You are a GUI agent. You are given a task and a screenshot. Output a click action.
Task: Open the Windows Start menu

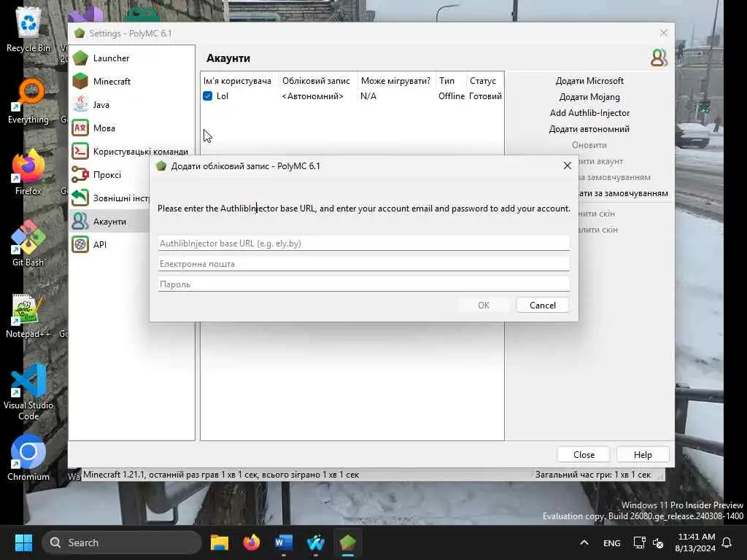[x=23, y=542]
